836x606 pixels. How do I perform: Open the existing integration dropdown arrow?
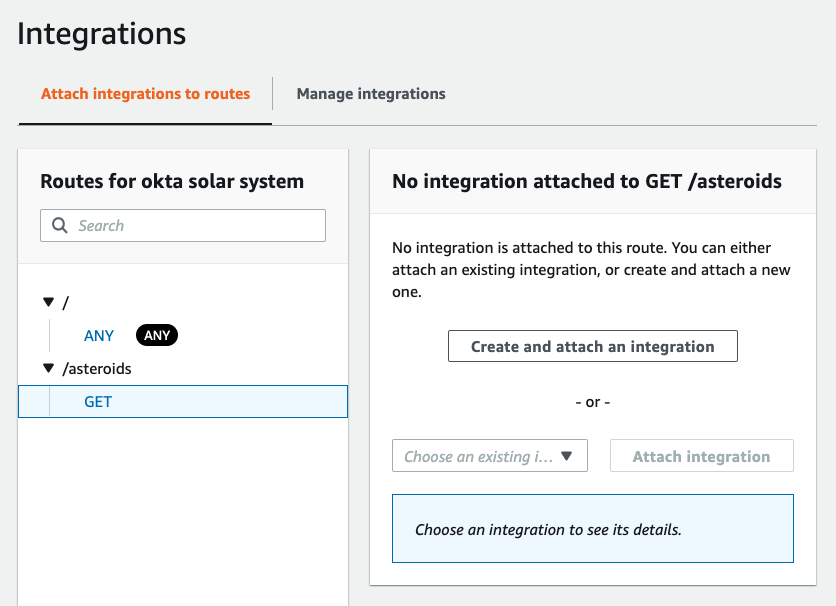pyautogui.click(x=566, y=456)
